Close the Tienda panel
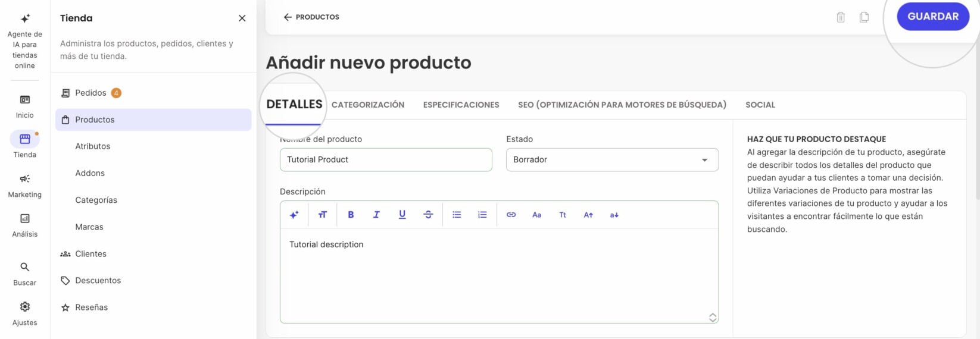Image resolution: width=980 pixels, height=339 pixels. point(242,18)
